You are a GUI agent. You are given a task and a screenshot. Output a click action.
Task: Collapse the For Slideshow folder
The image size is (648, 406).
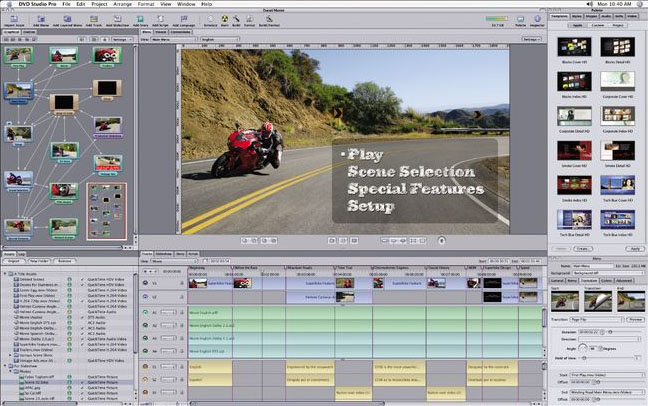pyautogui.click(x=5, y=366)
